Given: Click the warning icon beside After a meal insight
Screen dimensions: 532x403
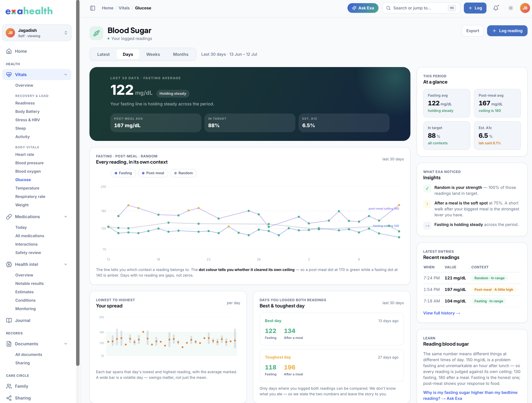Looking at the screenshot, I should [x=427, y=204].
